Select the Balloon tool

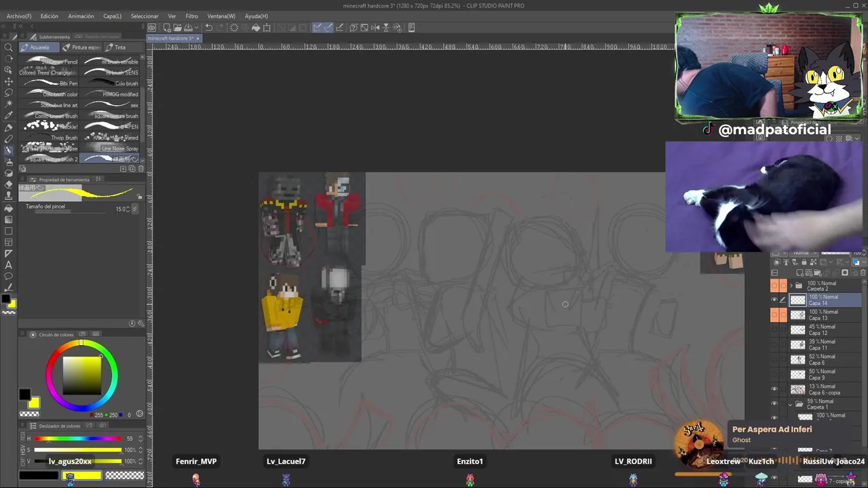coord(9,277)
